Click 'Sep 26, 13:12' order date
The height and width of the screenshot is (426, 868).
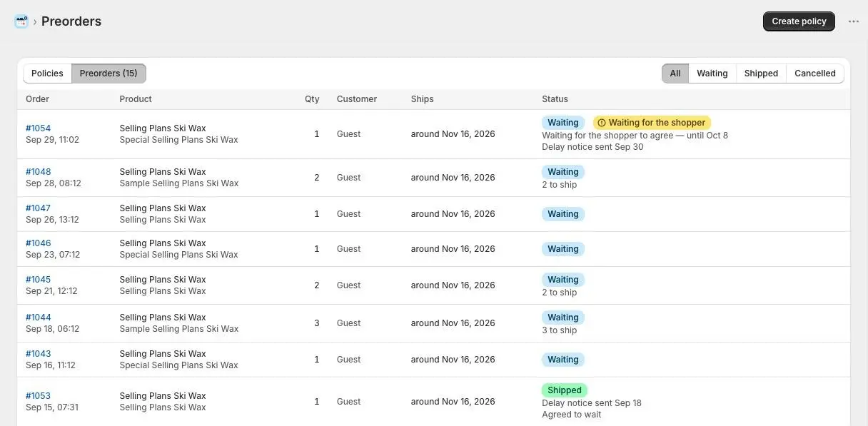53,220
